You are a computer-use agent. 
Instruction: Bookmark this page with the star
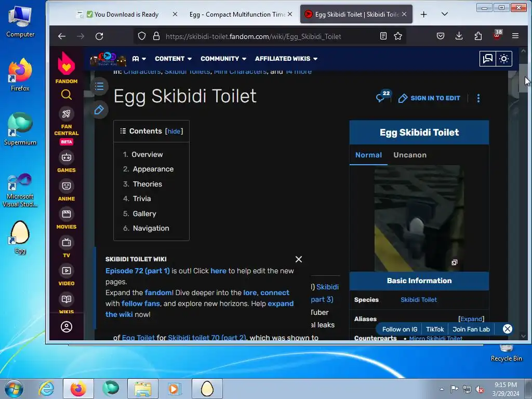pos(398,36)
